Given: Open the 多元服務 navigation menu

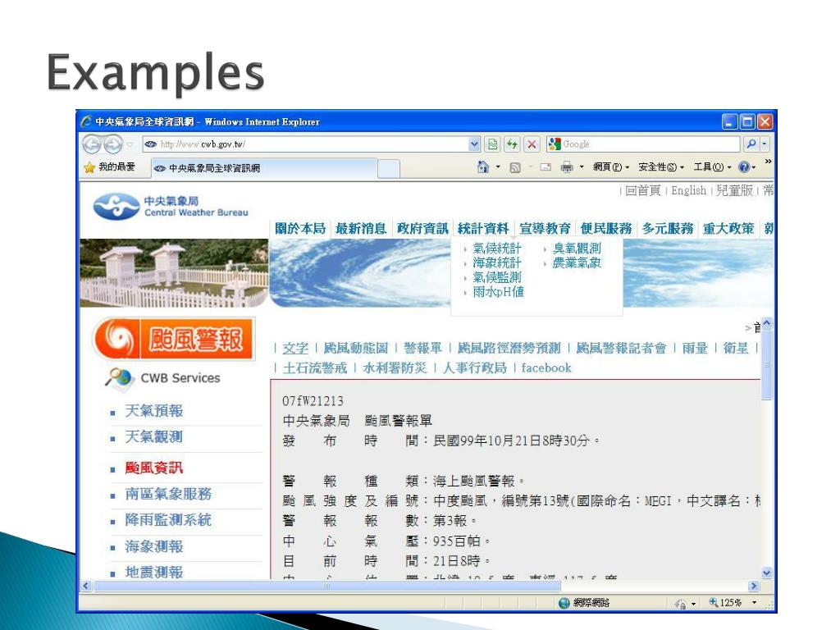Looking at the screenshot, I should tap(668, 229).
